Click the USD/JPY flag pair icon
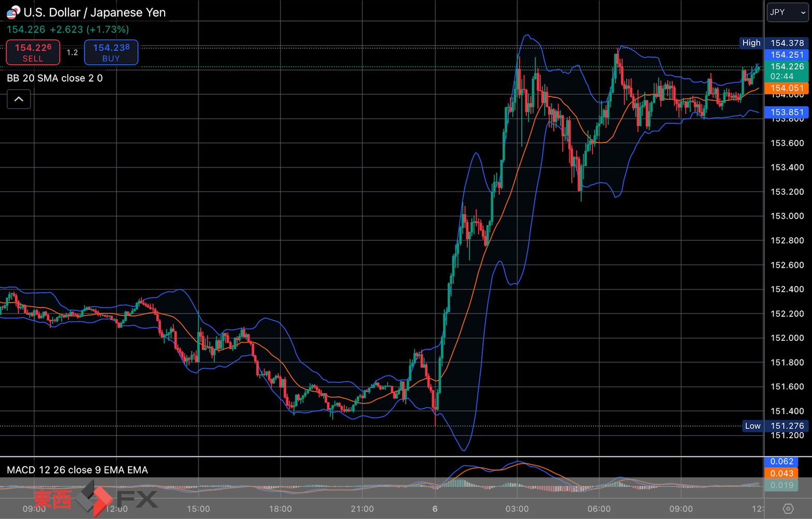Screen dimensions: 812x519 point(13,12)
